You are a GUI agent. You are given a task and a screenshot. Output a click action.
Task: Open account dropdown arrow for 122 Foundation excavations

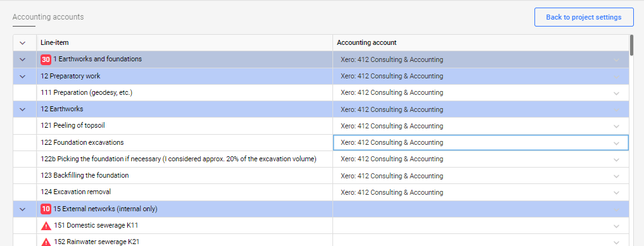[616, 143]
